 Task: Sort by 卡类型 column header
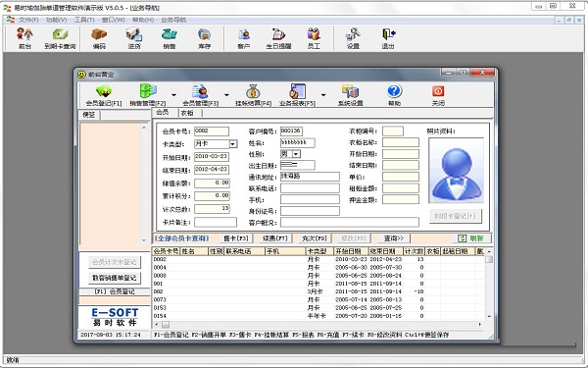[319, 251]
